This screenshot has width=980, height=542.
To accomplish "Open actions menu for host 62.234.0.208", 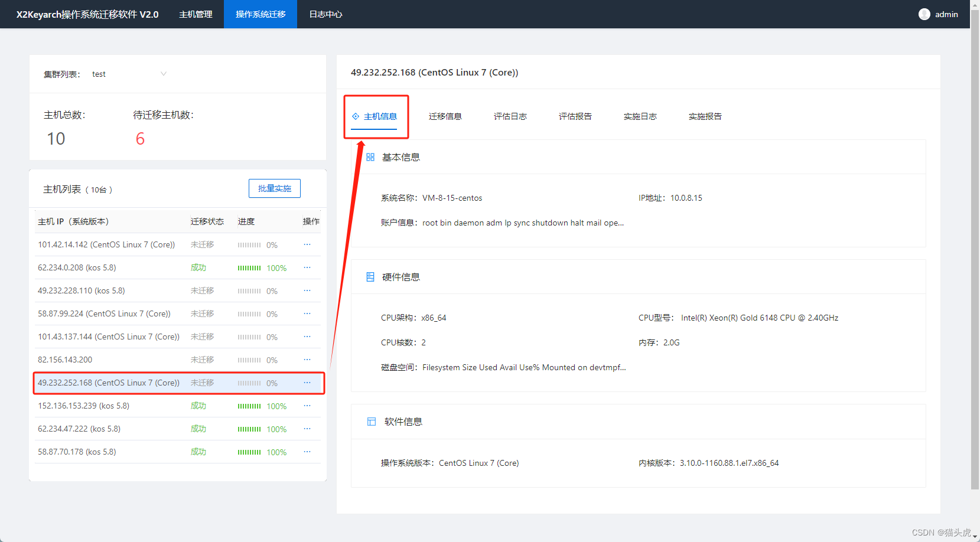I will pyautogui.click(x=307, y=267).
